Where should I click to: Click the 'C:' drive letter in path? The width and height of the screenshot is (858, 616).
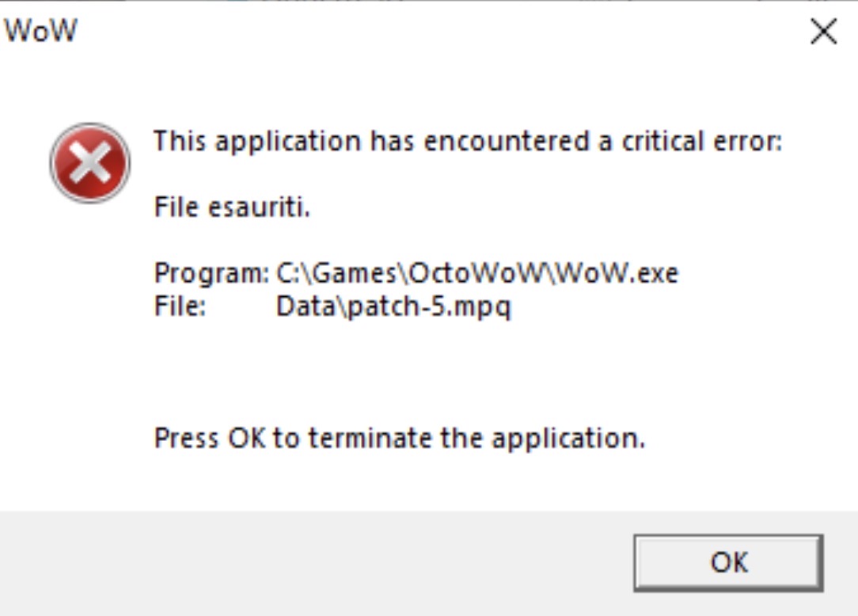(287, 272)
